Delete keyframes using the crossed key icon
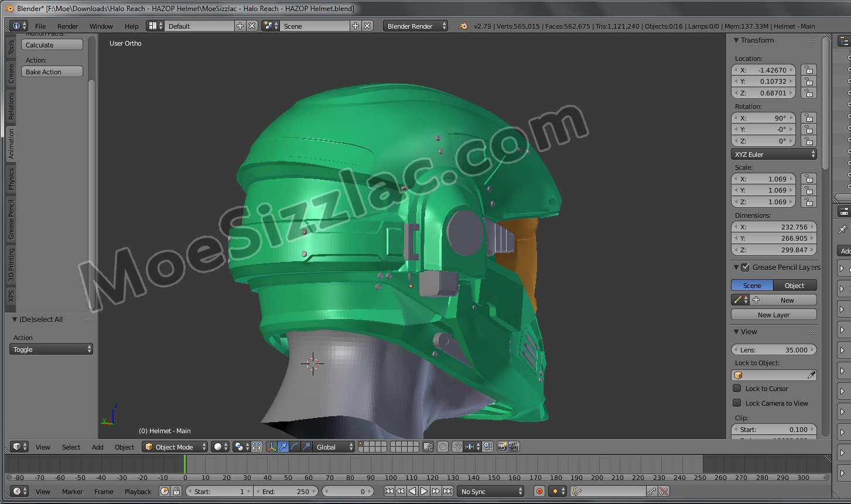This screenshot has width=851, height=504. tap(664, 491)
